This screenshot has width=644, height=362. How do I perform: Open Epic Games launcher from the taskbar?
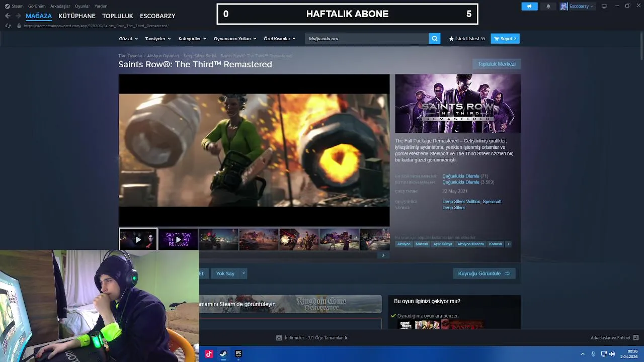238,353
